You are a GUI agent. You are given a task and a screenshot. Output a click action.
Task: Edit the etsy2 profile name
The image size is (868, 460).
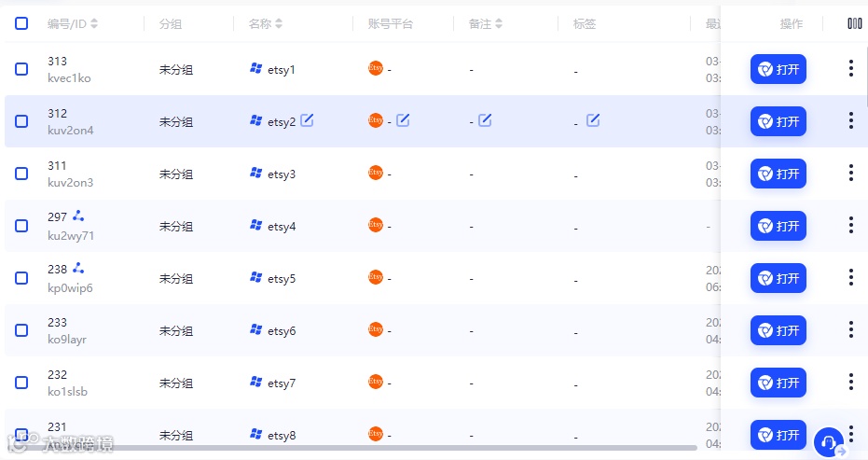(x=307, y=120)
